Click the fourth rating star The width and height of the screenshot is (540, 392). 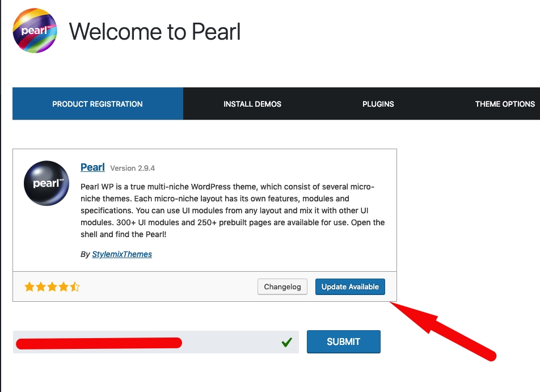(64, 287)
